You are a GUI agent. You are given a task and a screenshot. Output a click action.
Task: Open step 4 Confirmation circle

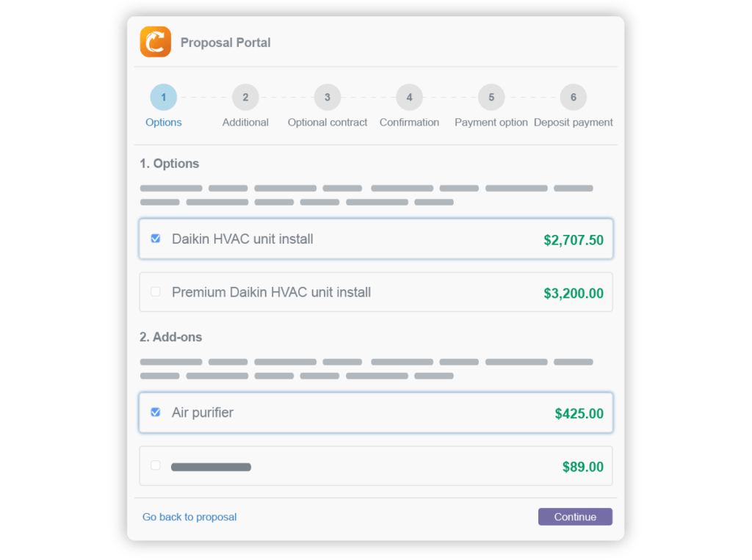[409, 97]
